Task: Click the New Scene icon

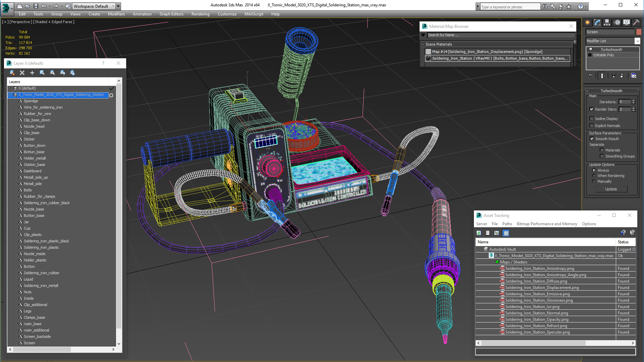Action: click(x=20, y=6)
